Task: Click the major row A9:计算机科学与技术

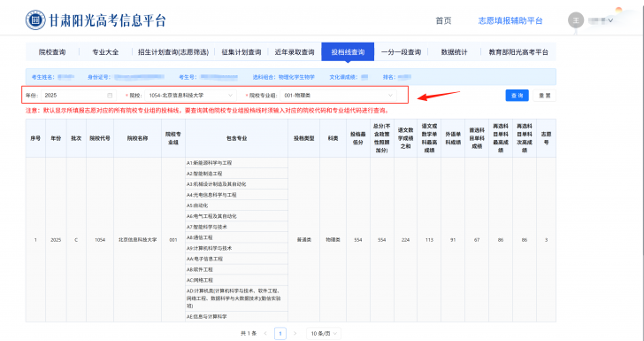Action: [x=236, y=249]
